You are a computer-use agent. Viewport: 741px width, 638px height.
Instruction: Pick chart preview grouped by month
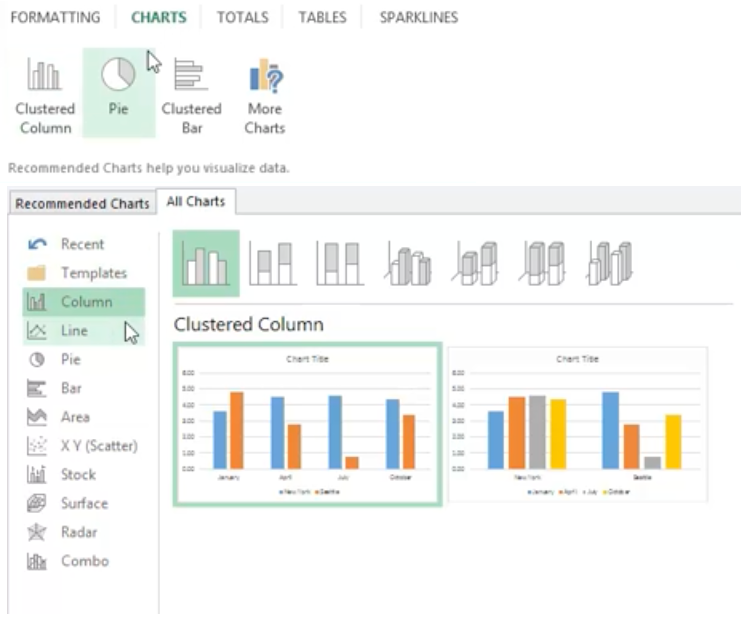point(308,425)
